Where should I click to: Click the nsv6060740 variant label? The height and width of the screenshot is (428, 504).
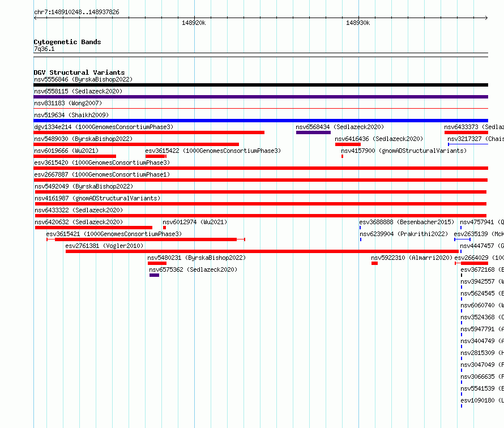pyautogui.click(x=482, y=305)
